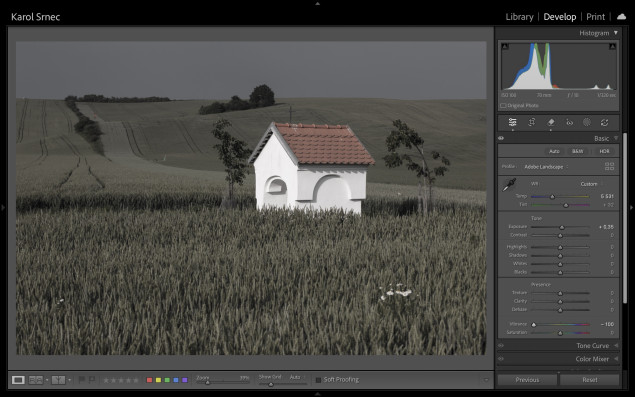Enable Soft Proofing checkbox
Screen dimensions: 635x397
(318, 380)
